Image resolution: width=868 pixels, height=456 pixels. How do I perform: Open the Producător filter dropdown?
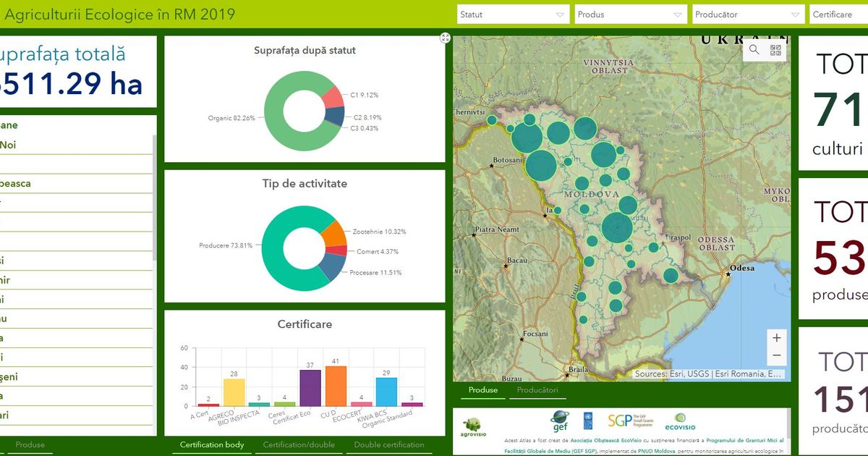coord(748,14)
